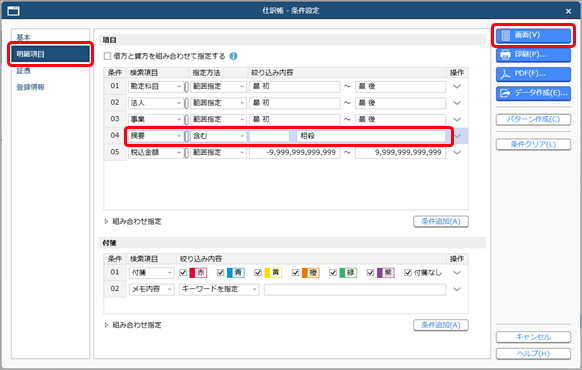Uncheck the 青 sticky note checkbox
582x370 pixels.
tap(220, 273)
